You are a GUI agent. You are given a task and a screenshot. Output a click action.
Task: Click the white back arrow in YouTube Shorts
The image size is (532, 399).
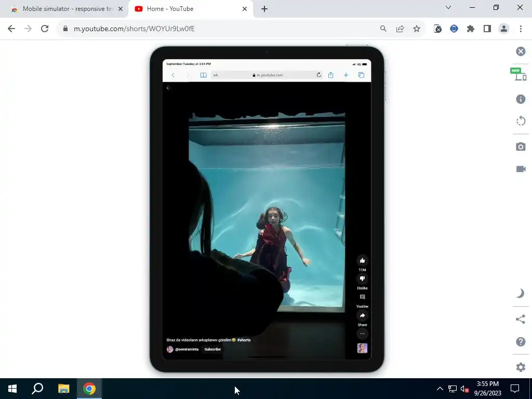(x=169, y=88)
